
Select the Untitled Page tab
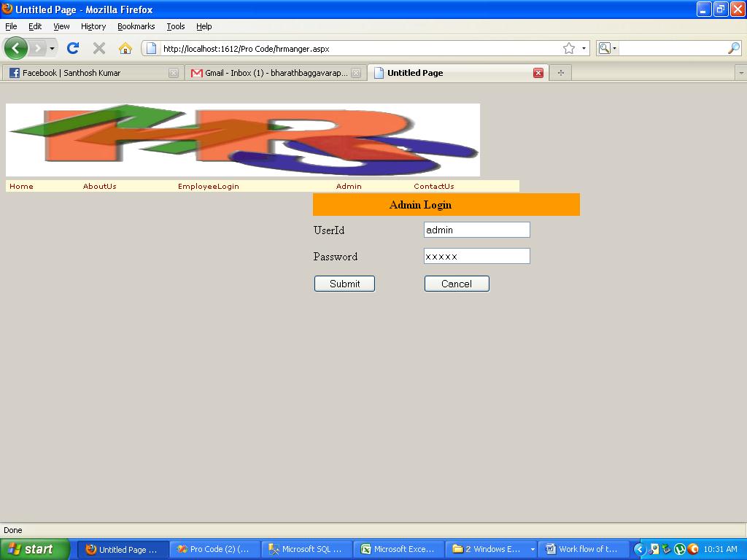pos(458,73)
